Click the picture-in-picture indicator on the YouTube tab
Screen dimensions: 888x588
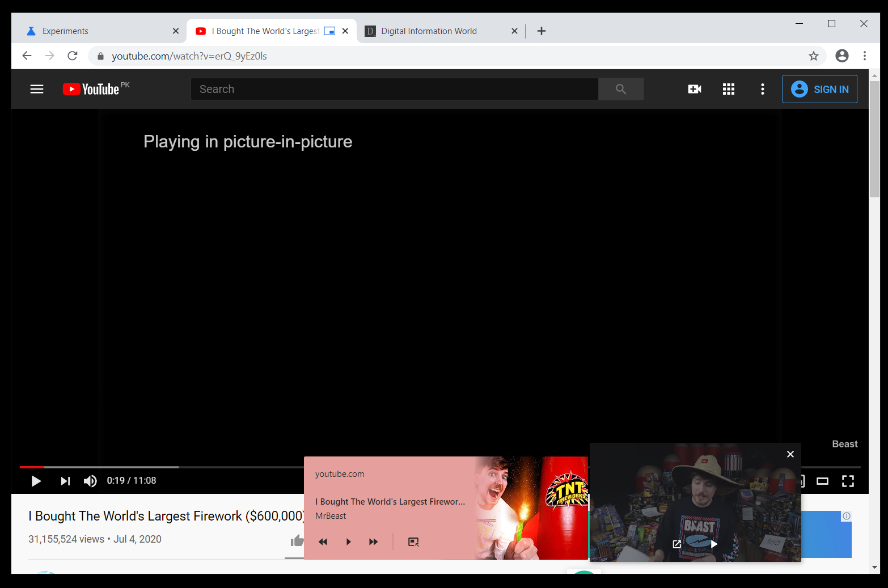tap(329, 31)
